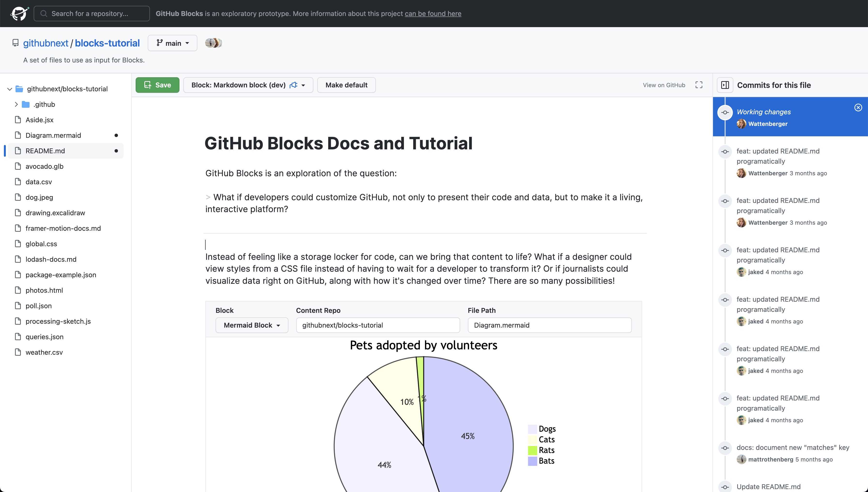Viewport: 868px width, 492px height.
Task: Click the Make default button
Action: point(347,85)
